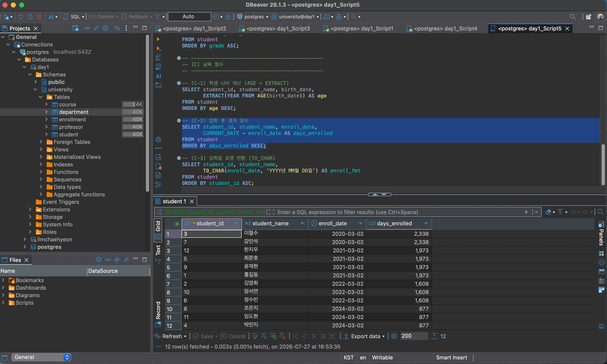Open university@day1 schema selector
The image size is (607, 364).
(295, 17)
